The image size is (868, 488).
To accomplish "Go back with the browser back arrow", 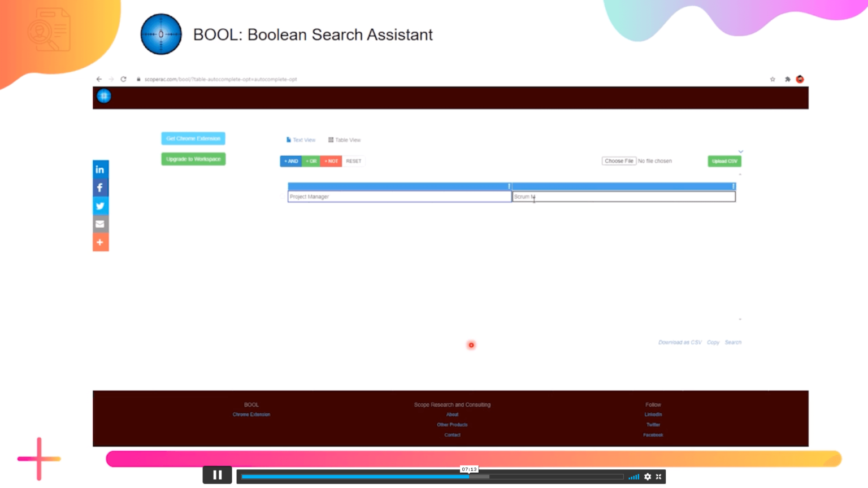I will point(99,79).
